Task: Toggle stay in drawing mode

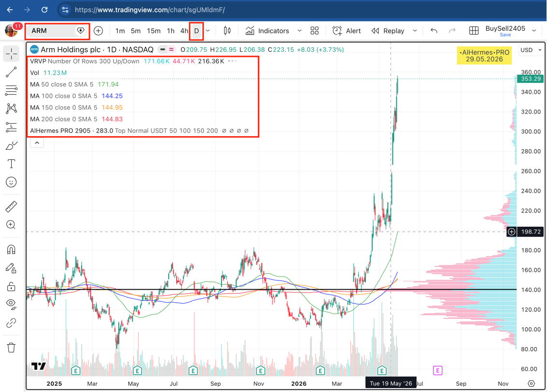Action: coord(11,268)
